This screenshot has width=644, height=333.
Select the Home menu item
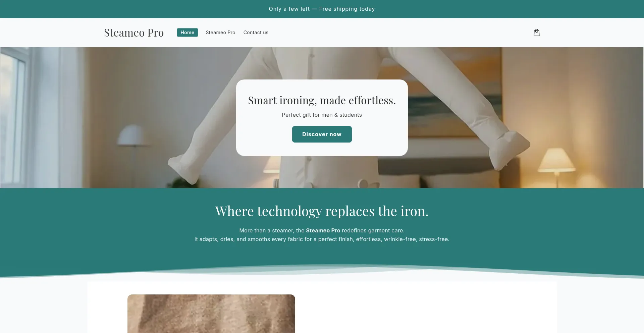tap(187, 33)
